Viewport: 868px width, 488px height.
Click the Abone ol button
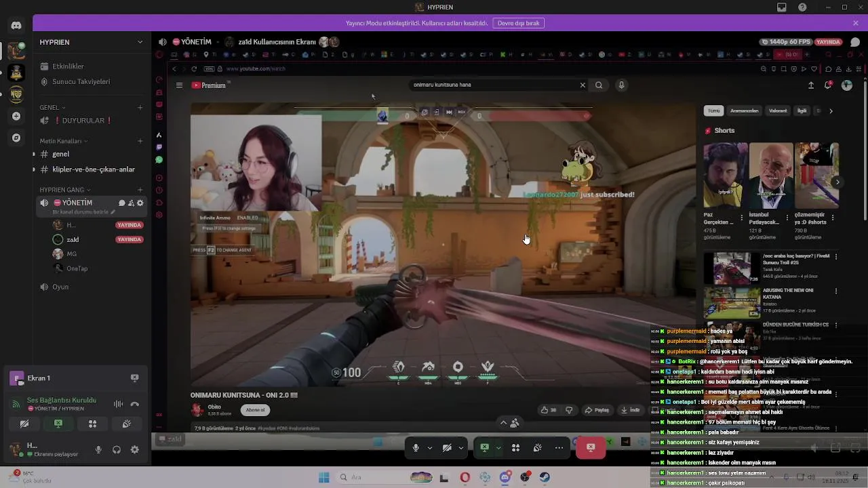[256, 409]
